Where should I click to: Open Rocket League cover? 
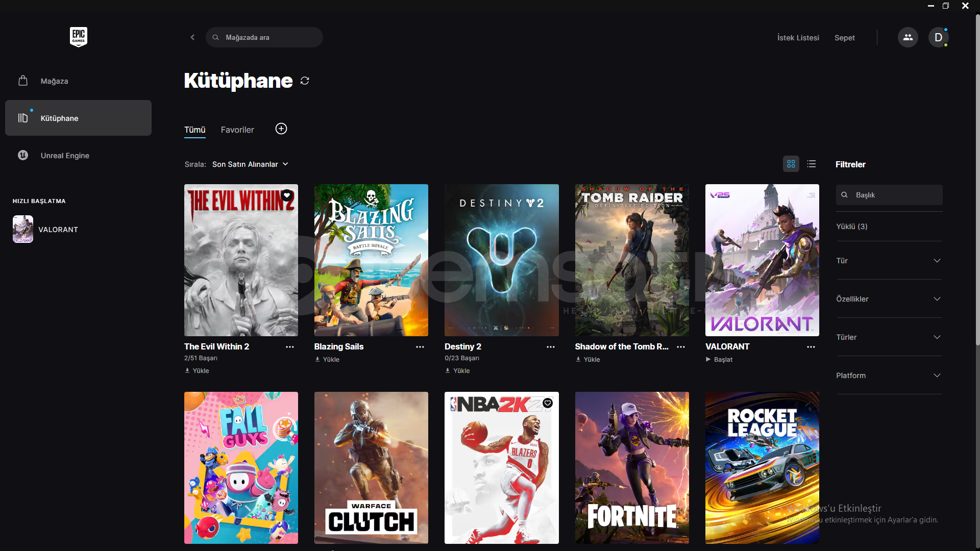click(x=762, y=468)
